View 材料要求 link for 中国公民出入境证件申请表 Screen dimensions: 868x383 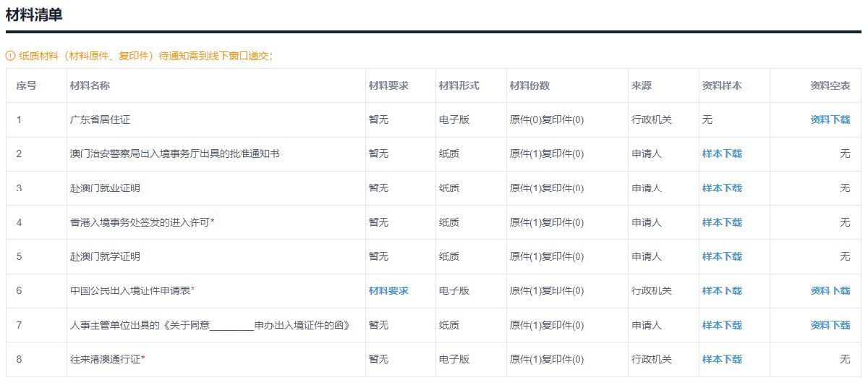click(388, 290)
